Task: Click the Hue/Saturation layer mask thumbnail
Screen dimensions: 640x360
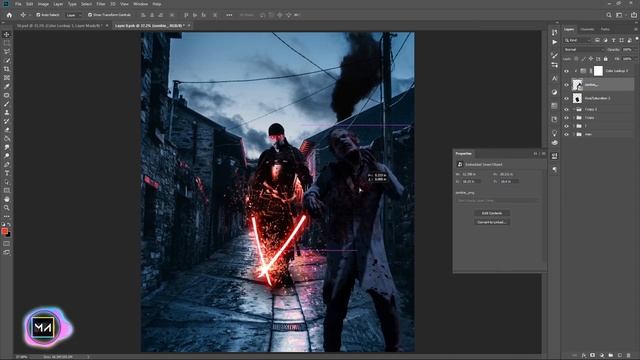Action: coord(577,98)
